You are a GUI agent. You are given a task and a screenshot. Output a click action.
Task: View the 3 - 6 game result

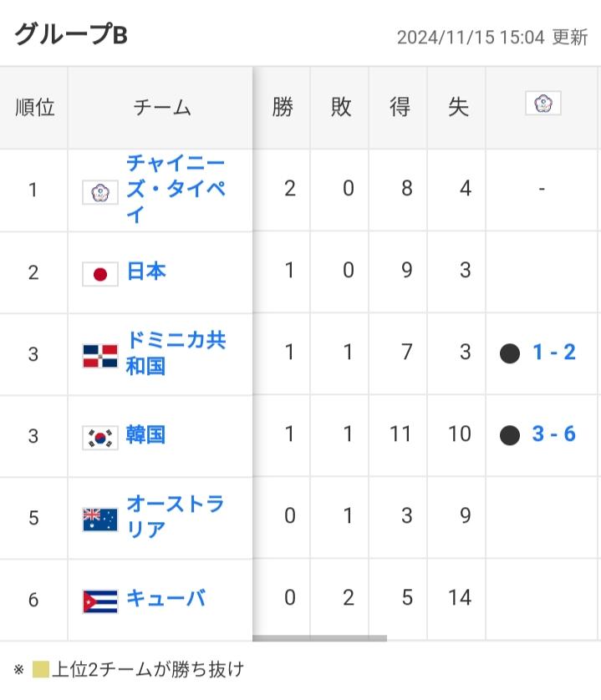coord(554,434)
